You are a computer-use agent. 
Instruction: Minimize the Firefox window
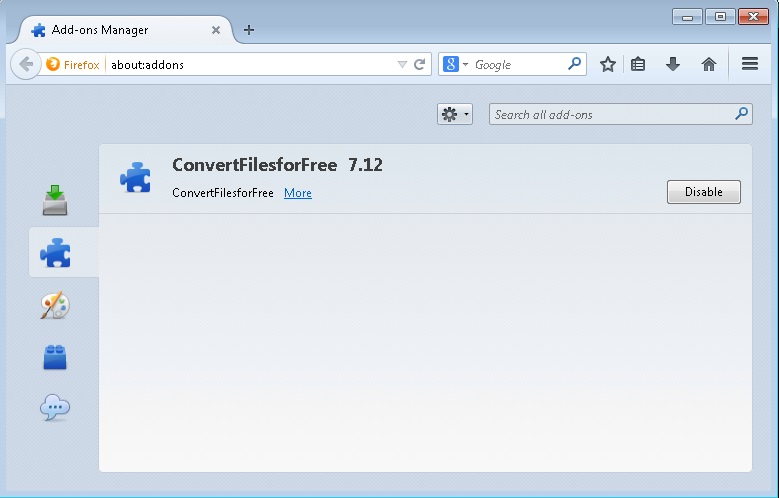coord(687,17)
